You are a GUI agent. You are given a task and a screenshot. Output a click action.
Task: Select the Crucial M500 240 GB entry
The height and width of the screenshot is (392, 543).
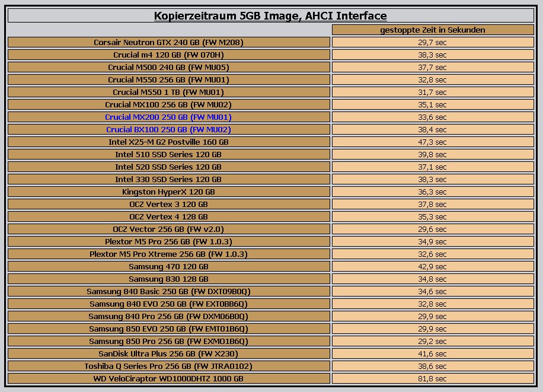click(168, 67)
